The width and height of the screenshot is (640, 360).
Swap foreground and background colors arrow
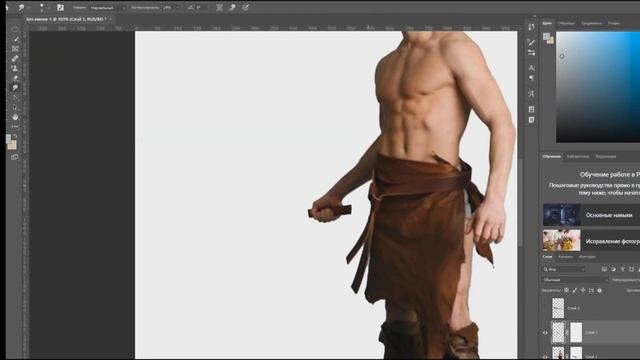(x=16, y=136)
